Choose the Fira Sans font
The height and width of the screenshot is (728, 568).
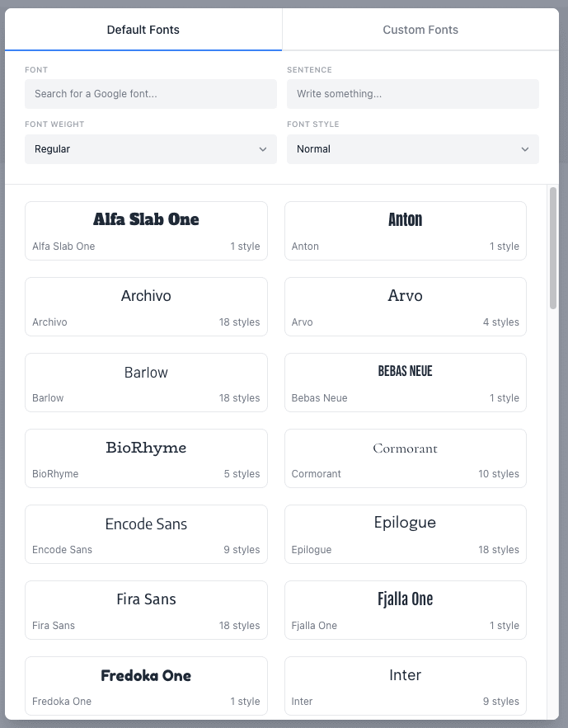146,609
